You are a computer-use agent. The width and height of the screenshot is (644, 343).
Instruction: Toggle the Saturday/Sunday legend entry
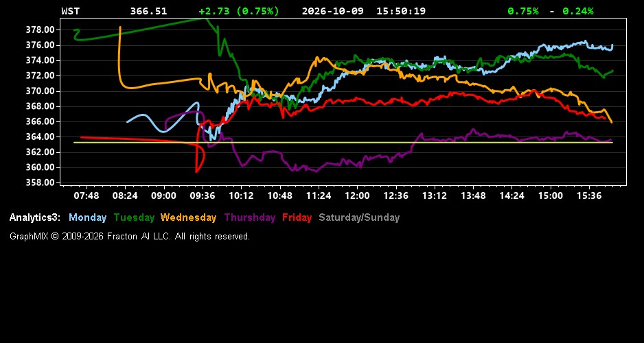pos(359,218)
